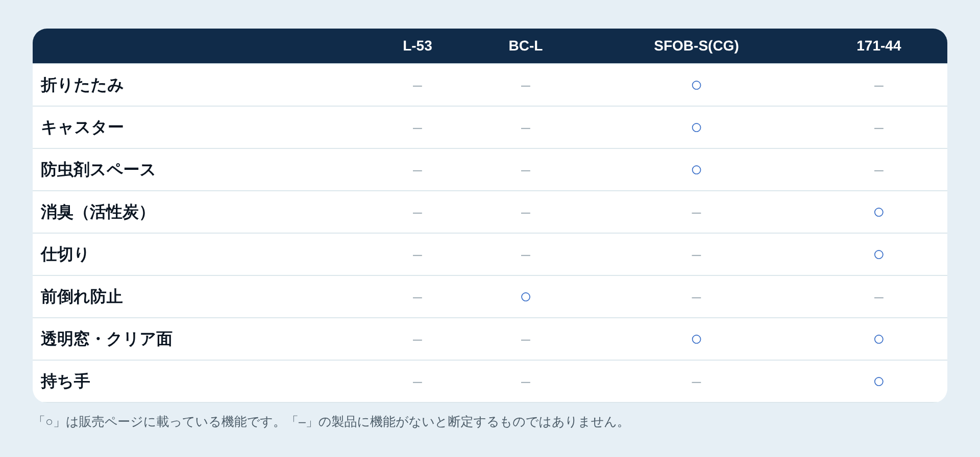Viewport: 980px width, 457px height.
Task: Click the circle for 折りたたみ under SFOB-S(CG)
Action: point(696,85)
